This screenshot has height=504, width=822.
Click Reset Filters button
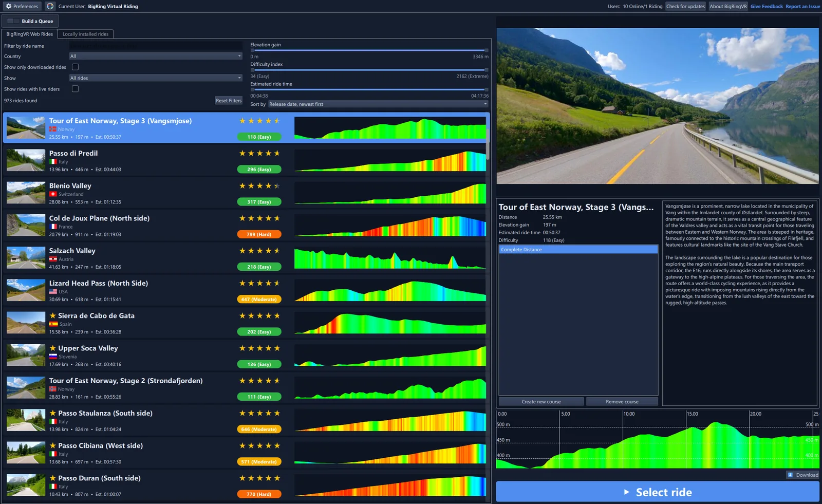[229, 101]
